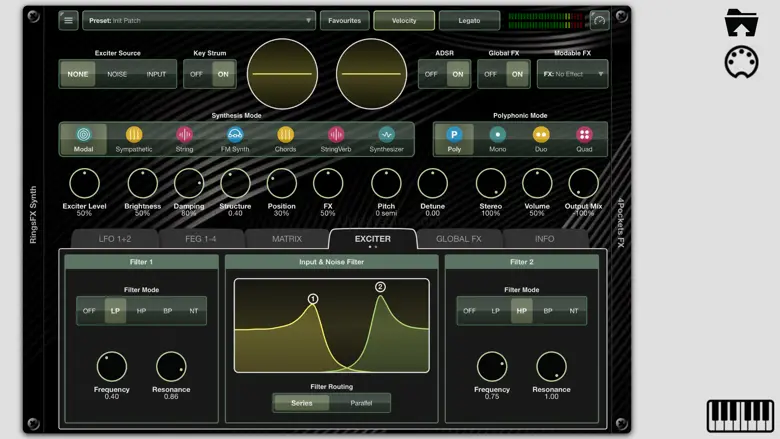Open the MIDI settings icon

[741, 62]
